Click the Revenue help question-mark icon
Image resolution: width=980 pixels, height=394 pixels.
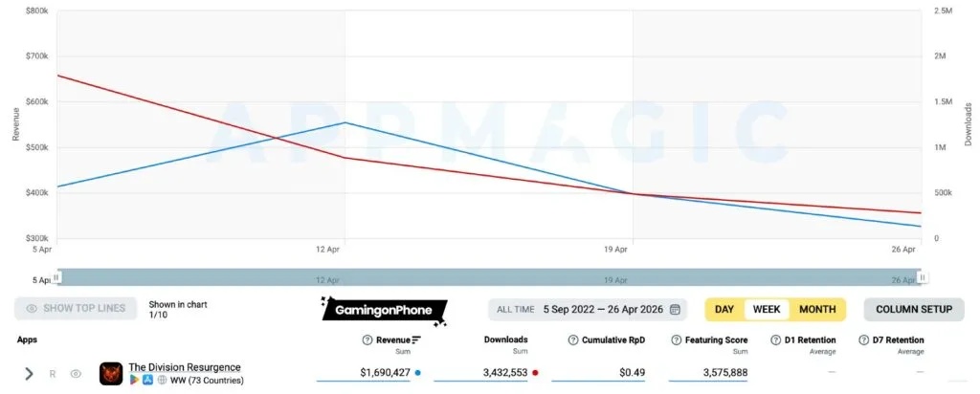tap(367, 340)
